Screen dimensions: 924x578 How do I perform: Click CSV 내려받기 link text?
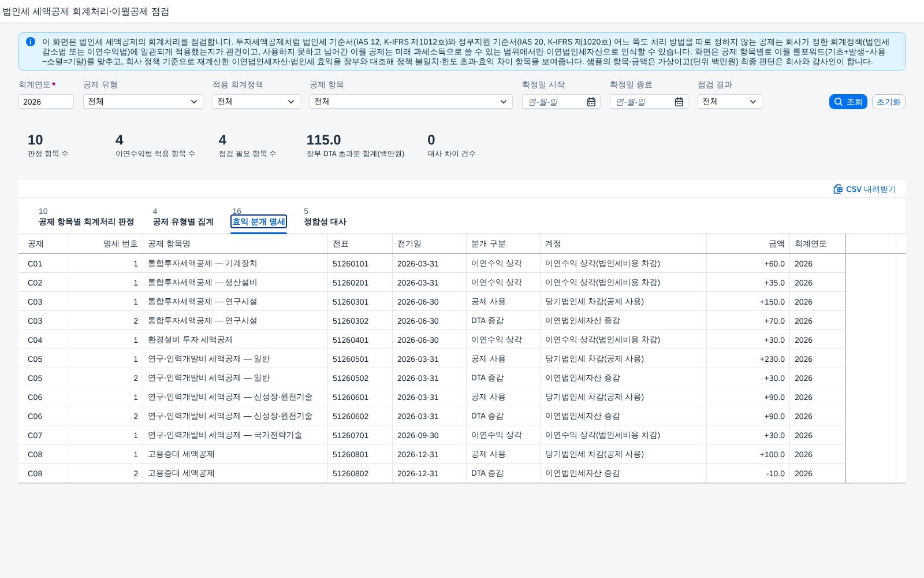[871, 190]
